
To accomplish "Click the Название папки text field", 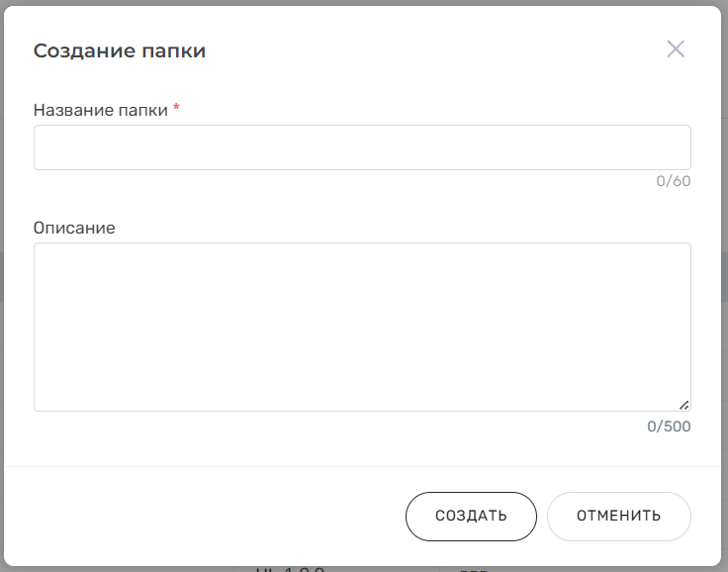I will [x=362, y=147].
